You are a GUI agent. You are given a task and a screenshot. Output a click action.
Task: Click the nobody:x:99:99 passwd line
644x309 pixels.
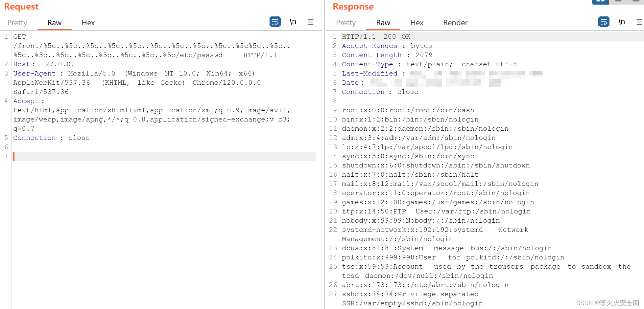(x=421, y=221)
